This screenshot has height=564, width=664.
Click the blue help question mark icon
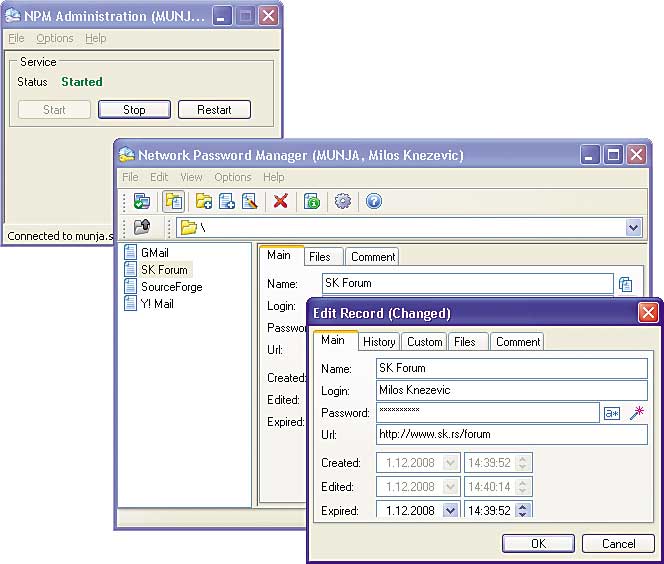tap(374, 201)
